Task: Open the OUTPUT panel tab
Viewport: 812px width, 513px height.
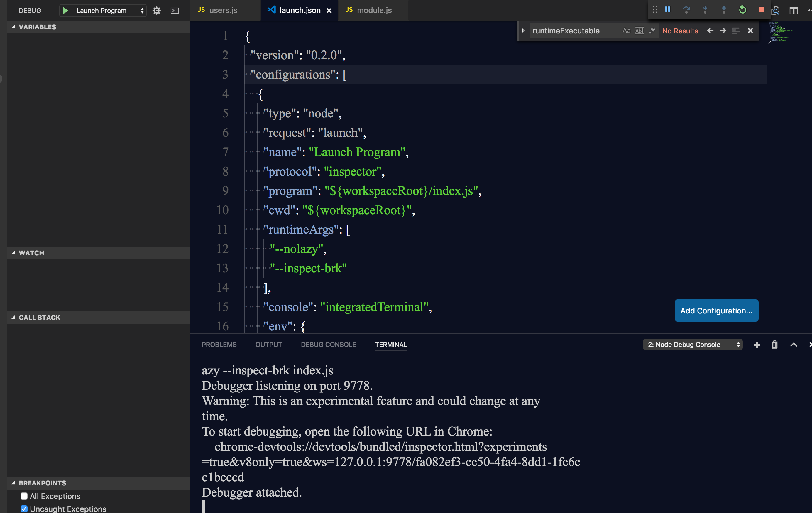Action: (x=269, y=344)
